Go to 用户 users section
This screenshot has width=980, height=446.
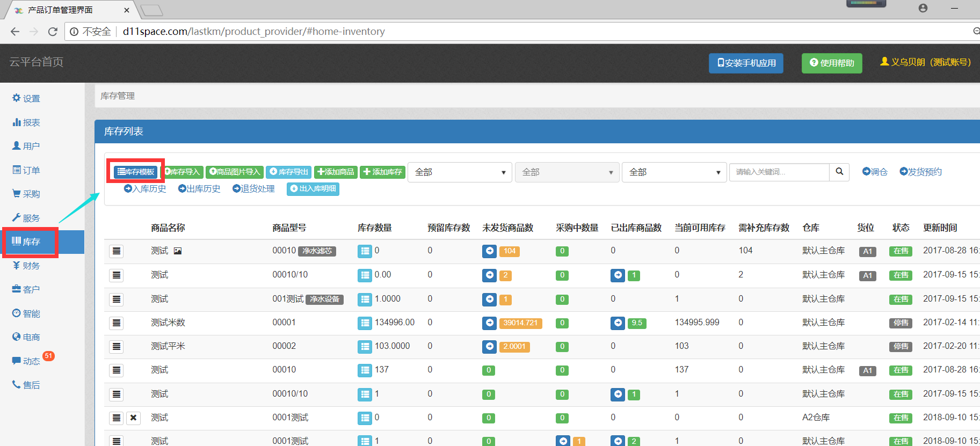pyautogui.click(x=26, y=146)
